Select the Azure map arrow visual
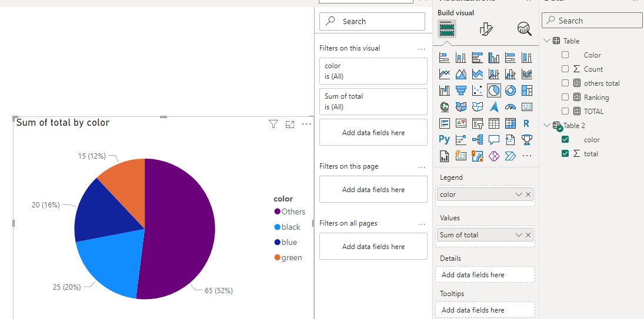Screen dimensions: 644x319 pos(493,107)
